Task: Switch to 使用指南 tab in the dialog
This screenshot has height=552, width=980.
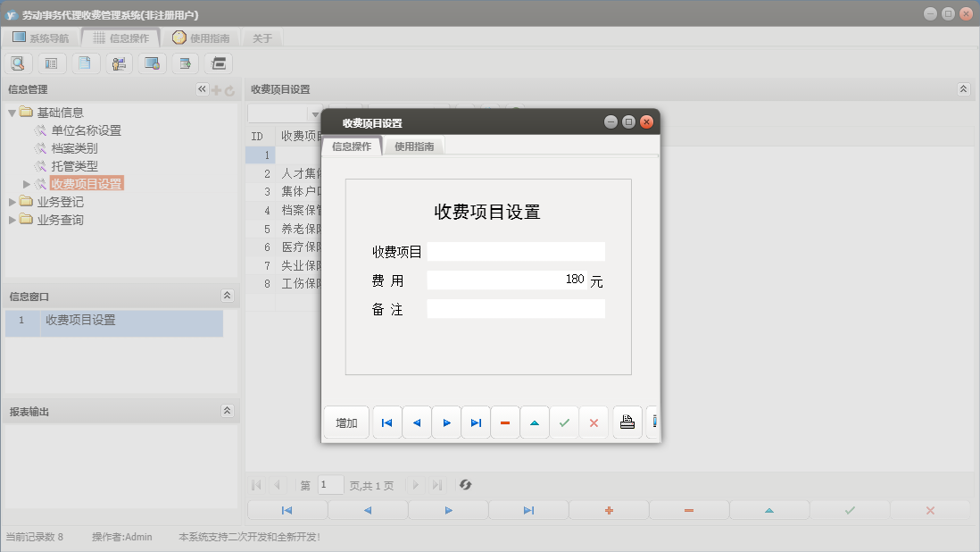Action: 414,146
